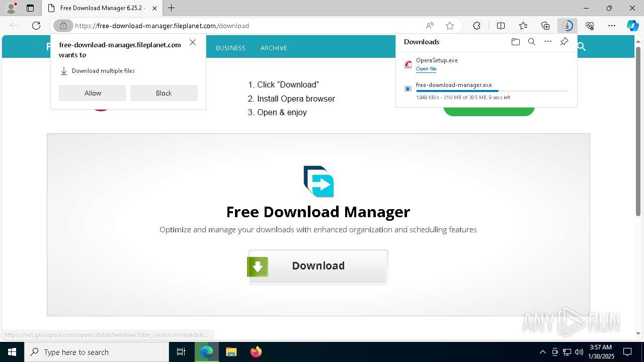Click the website search magnifier icon
The width and height of the screenshot is (644, 362).
click(582, 47)
